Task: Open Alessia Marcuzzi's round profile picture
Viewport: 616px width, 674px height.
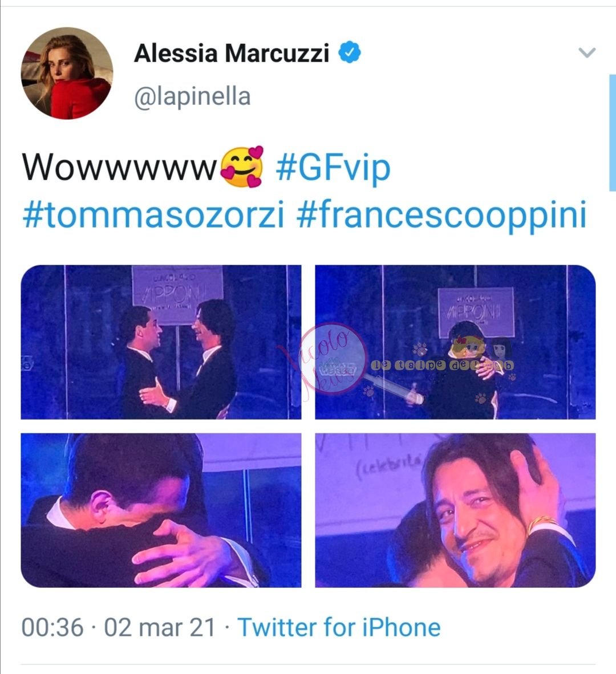Action: click(x=67, y=73)
